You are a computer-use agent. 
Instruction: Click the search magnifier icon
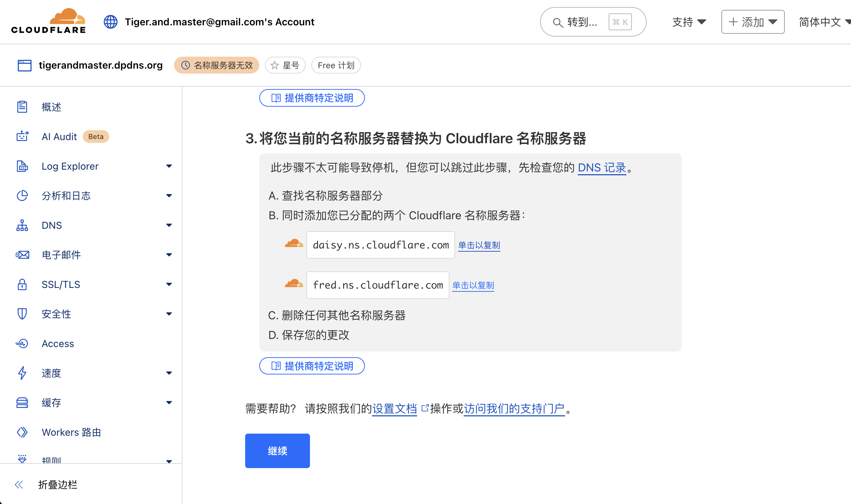tap(558, 23)
